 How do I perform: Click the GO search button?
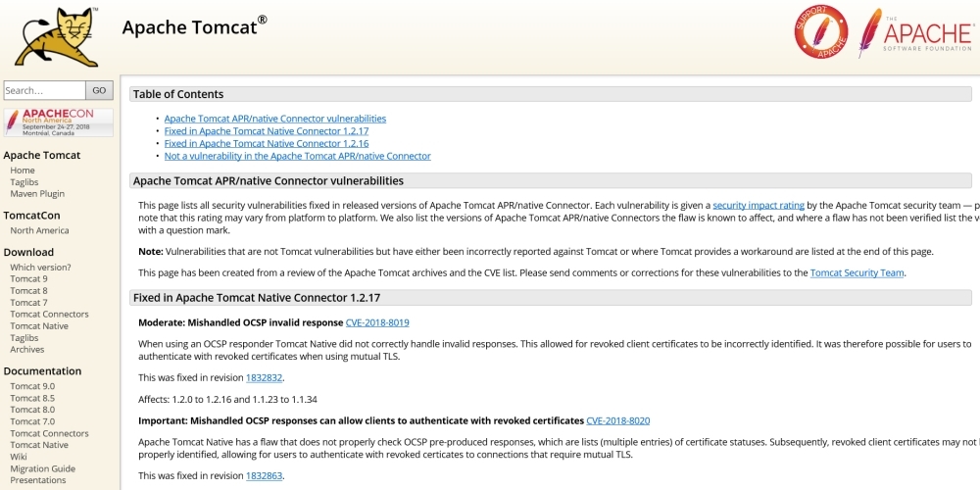(x=99, y=90)
